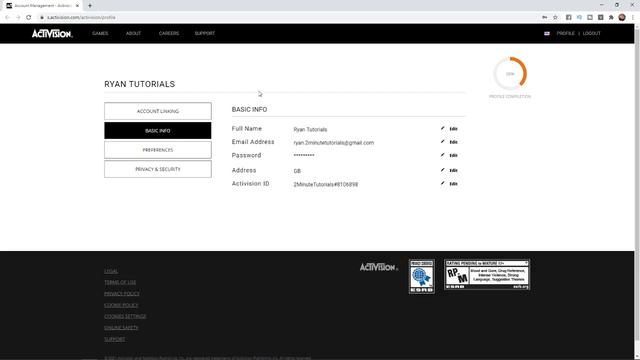The image size is (640, 360).
Task: Click the blue browser extension icon
Action: pos(579,18)
